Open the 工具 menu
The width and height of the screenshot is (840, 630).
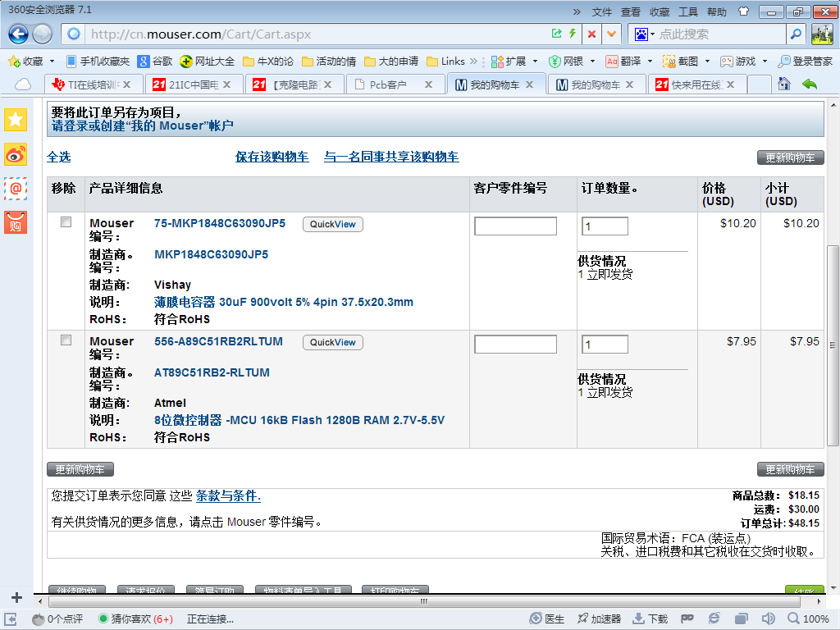pyautogui.click(x=688, y=11)
